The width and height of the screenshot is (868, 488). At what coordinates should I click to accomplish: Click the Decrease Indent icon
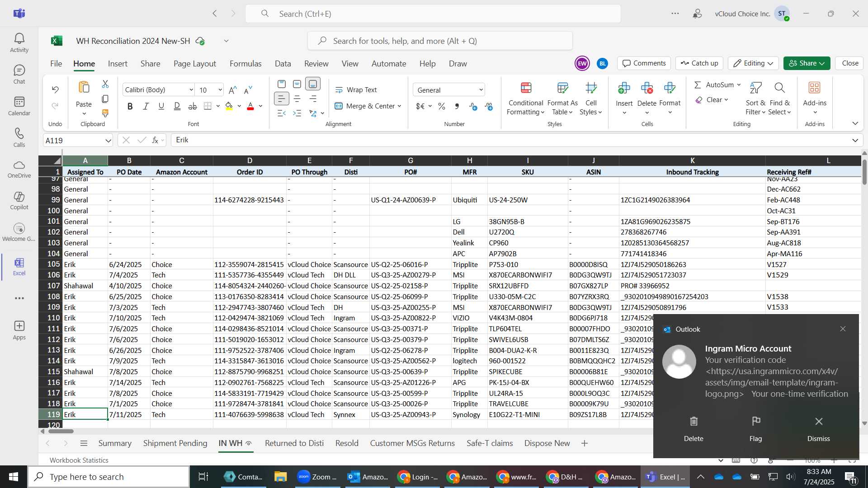tap(281, 113)
